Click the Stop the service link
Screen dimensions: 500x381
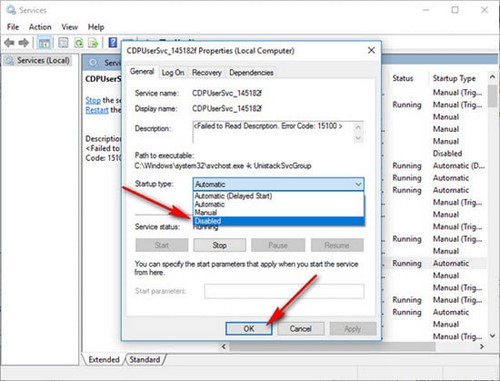[x=93, y=100]
